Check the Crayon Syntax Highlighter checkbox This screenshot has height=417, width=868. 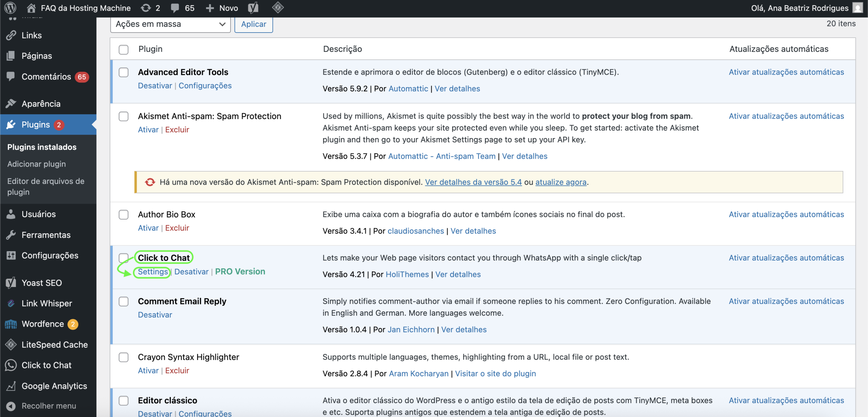click(x=124, y=357)
